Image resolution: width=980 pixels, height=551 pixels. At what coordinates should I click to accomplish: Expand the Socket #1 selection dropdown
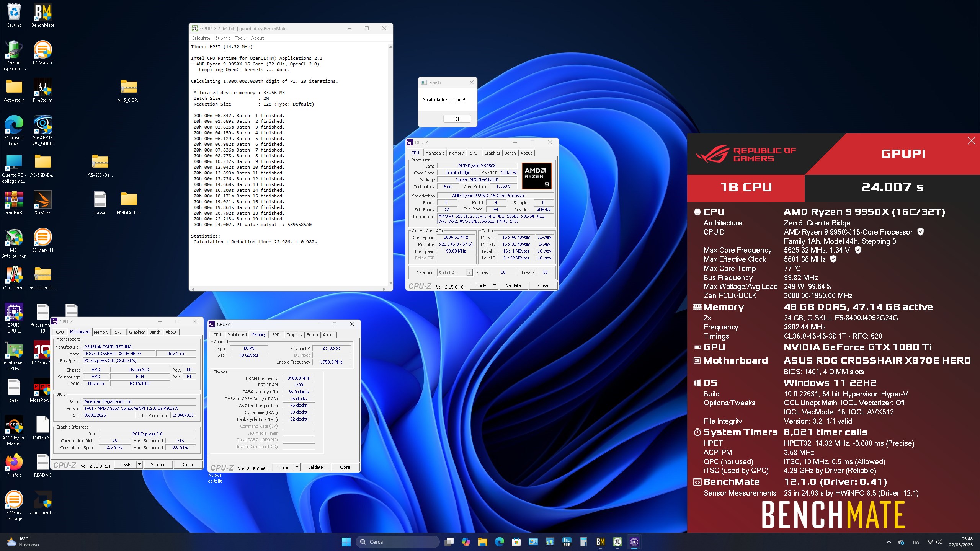click(x=469, y=273)
